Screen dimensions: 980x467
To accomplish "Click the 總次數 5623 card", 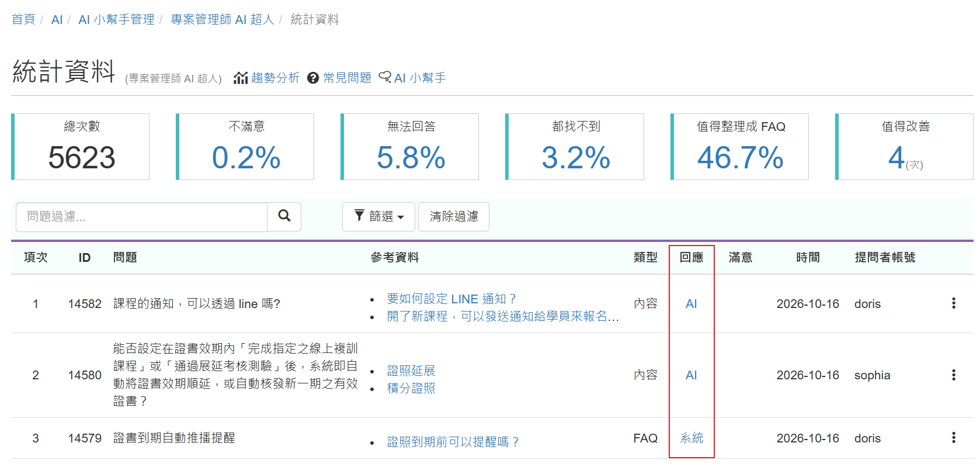I will (x=81, y=147).
